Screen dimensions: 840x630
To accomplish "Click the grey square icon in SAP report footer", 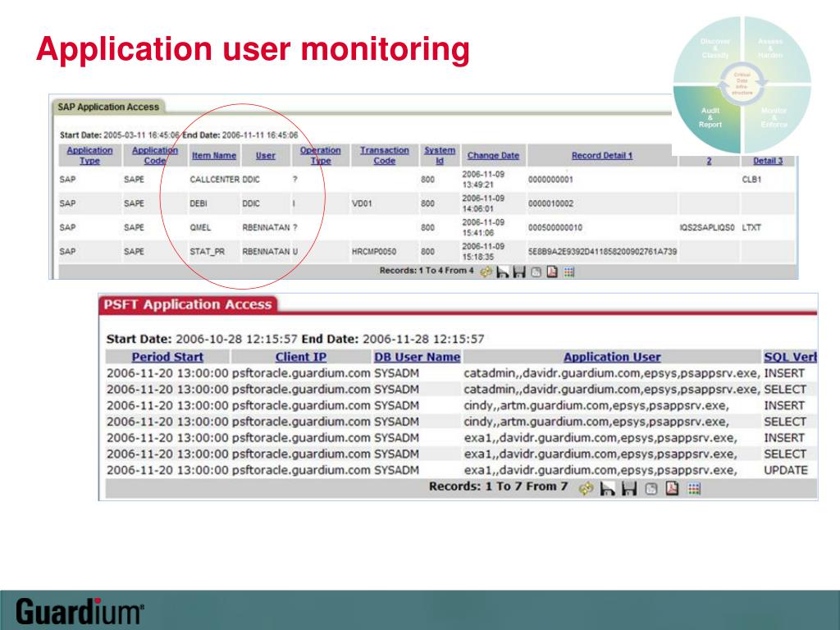I will pos(536,272).
